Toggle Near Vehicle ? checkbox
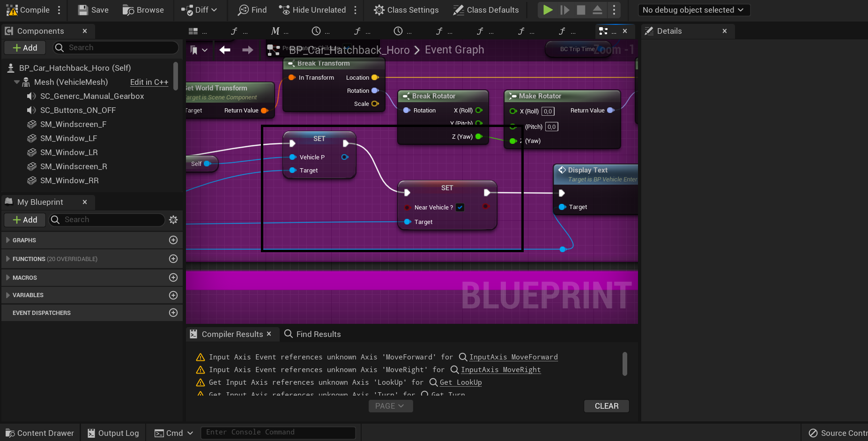 coord(460,207)
